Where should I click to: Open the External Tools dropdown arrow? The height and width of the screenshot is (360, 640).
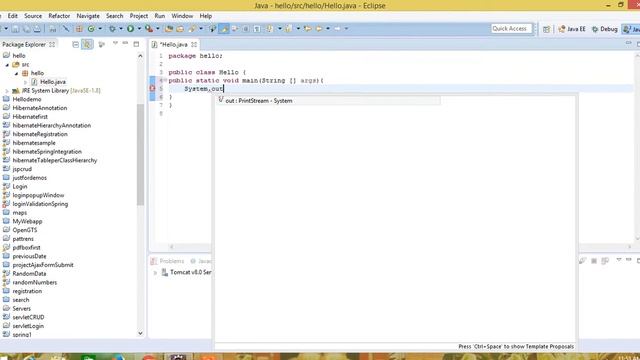coord(158,29)
